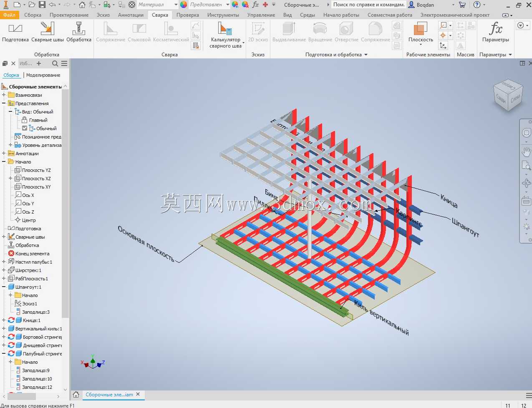Viewport: 532px width, 408px height.
Task: Collapse the Шпангоут:1 component
Action: tap(4, 287)
